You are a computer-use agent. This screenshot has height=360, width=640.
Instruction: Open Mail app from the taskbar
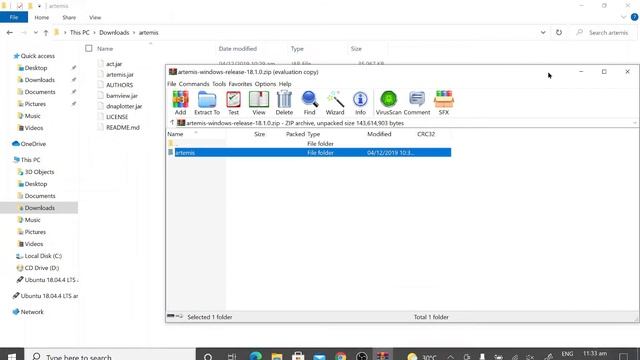(319, 356)
